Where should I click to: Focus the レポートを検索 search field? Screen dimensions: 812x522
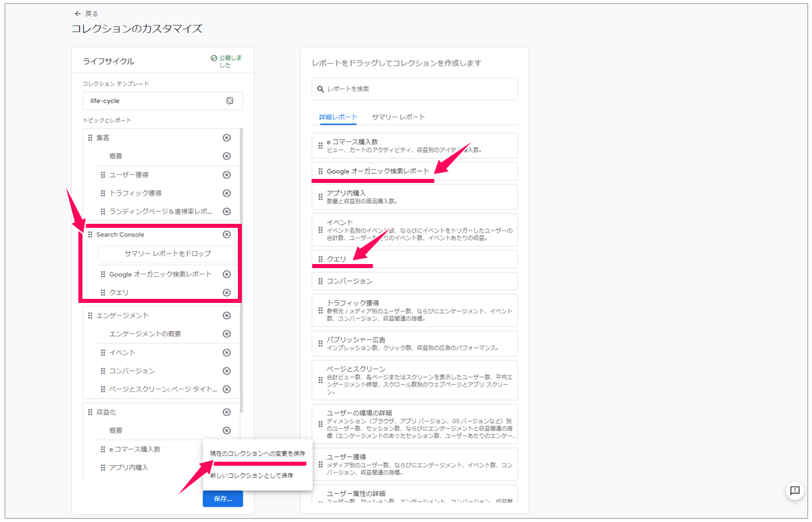point(414,88)
